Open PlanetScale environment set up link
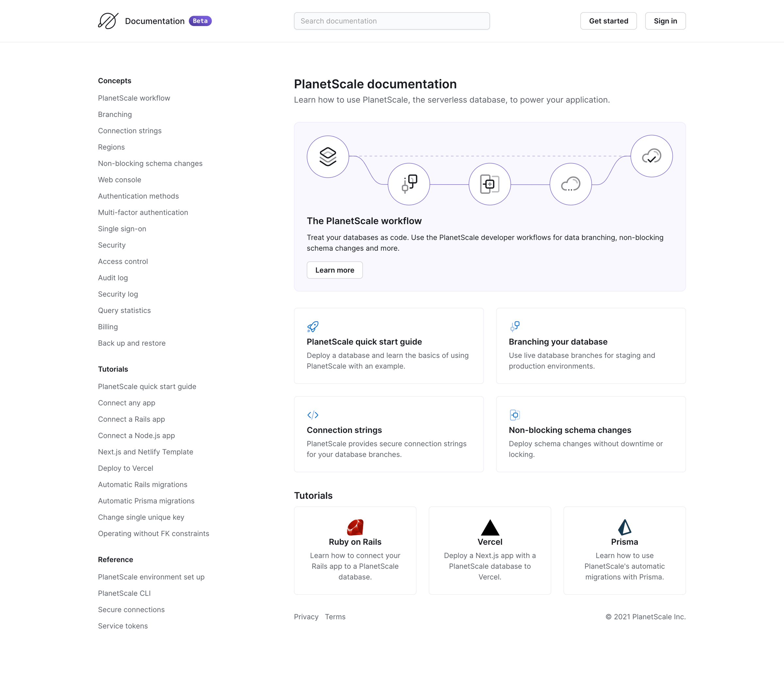Viewport: 784px width, 679px height. point(151,577)
